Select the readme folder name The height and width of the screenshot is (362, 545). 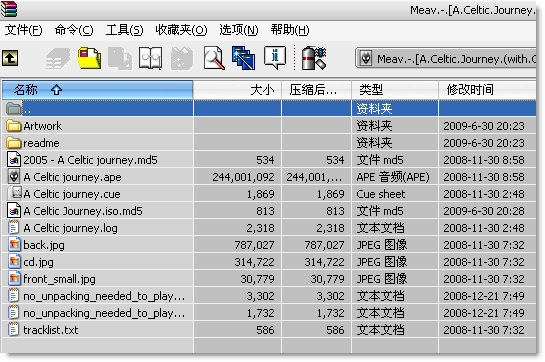click(41, 143)
